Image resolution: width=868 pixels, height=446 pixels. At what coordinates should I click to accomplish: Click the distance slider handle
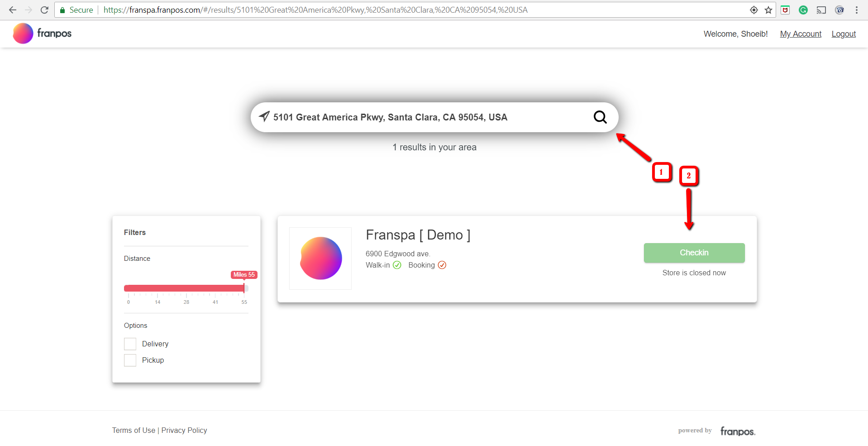tap(244, 288)
